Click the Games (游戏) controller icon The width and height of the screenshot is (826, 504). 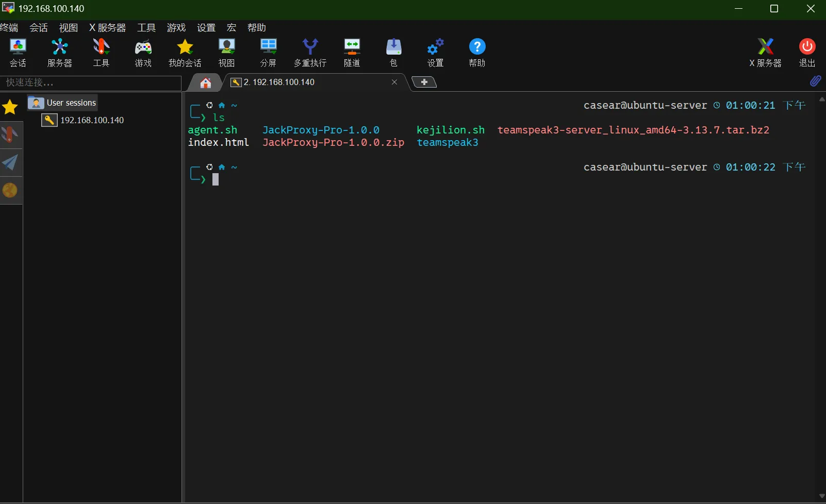(143, 53)
